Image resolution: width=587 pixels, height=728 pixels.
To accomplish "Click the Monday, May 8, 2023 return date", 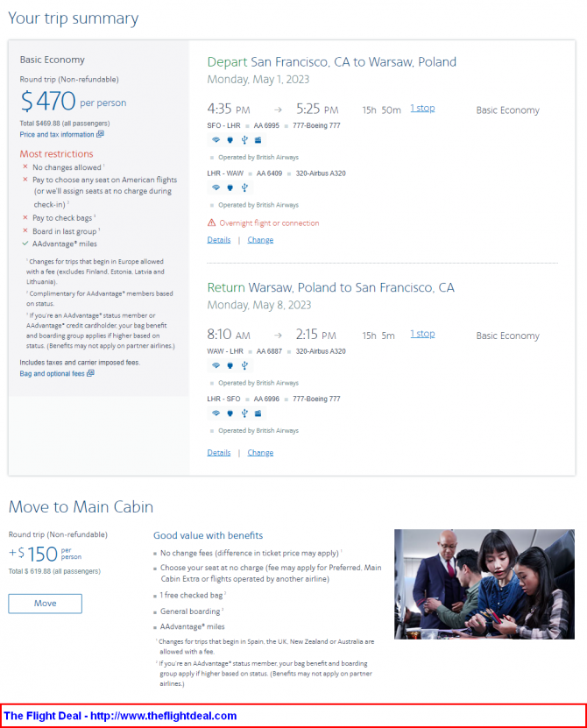I will pos(259,305).
